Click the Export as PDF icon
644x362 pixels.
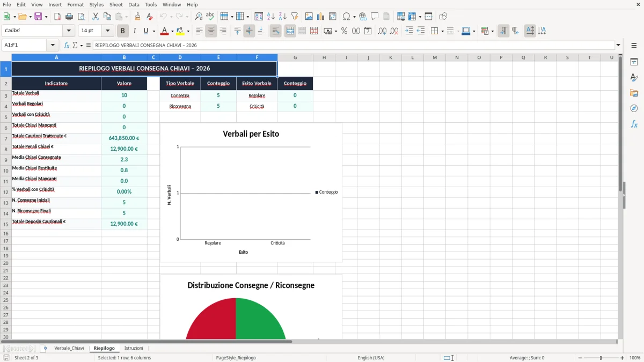(57, 17)
